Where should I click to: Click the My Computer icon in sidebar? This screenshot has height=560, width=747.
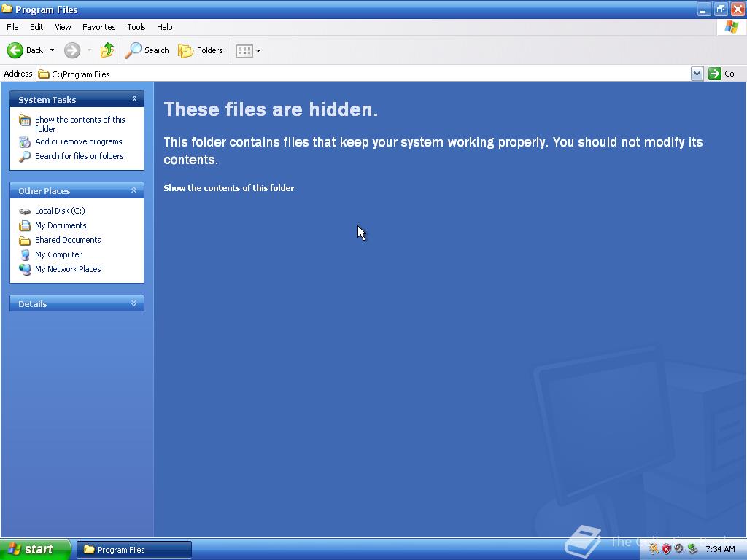click(25, 255)
